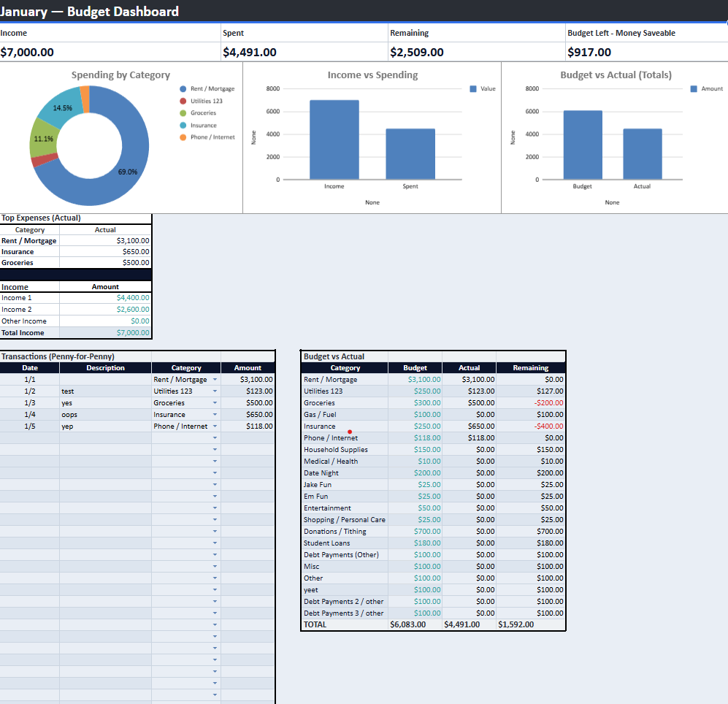Select the Groceries legend swatch
The image size is (728, 704).
(183, 113)
